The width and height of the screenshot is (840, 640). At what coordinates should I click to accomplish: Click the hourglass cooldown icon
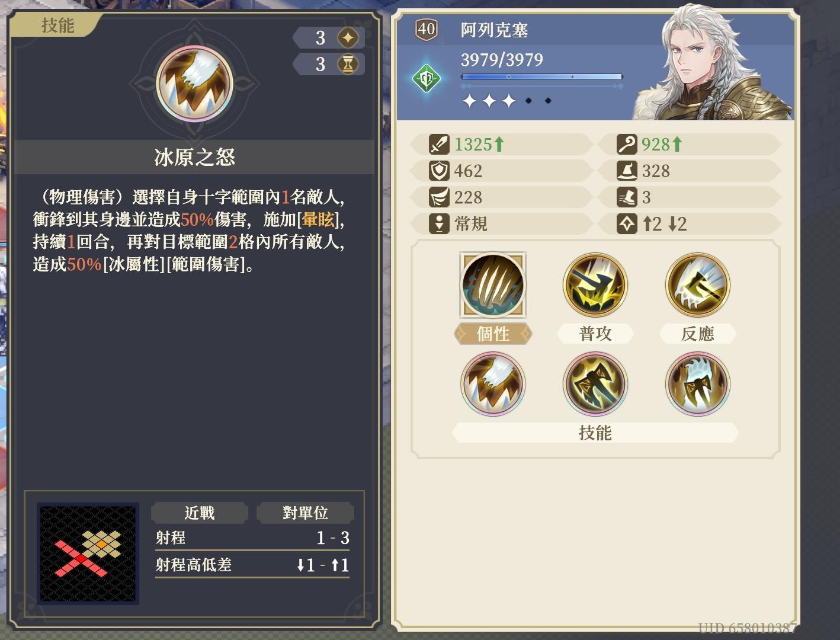(x=348, y=64)
